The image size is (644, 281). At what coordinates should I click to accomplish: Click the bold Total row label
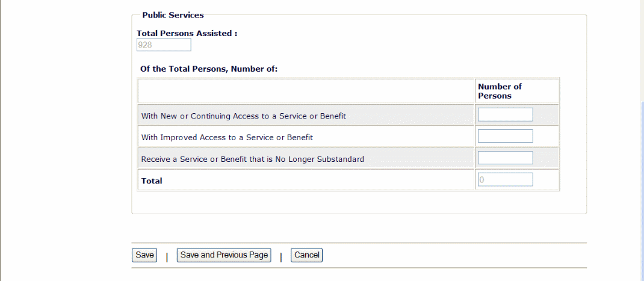click(x=152, y=181)
